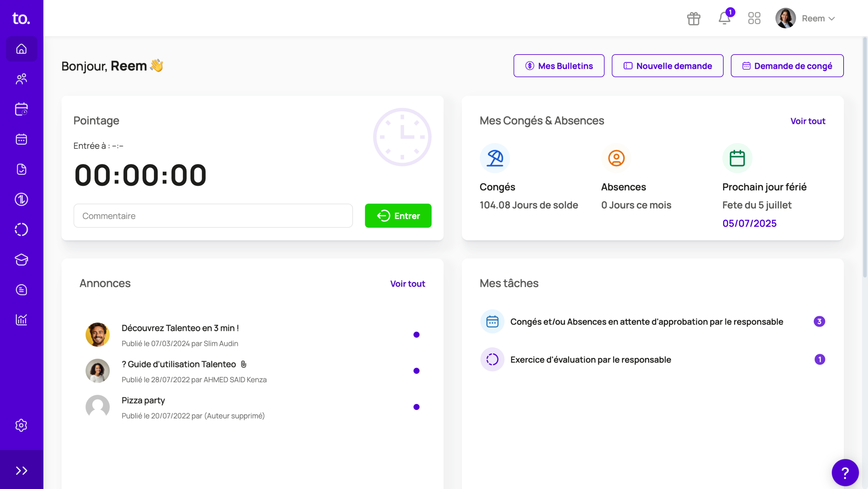Screen dimensions: 868x489
Task: Focus the Commentaire input field
Action: (x=213, y=216)
